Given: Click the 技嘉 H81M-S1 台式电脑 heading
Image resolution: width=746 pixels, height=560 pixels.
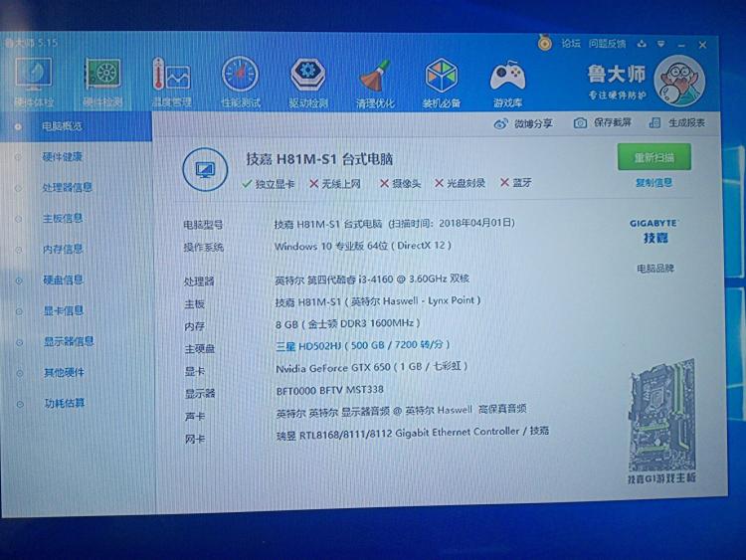Looking at the screenshot, I should pyautogui.click(x=319, y=159).
